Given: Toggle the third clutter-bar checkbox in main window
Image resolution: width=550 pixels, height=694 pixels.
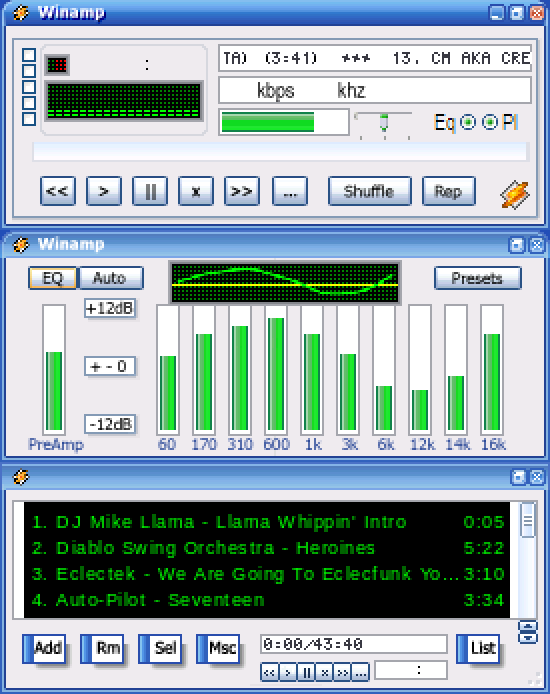Looking at the screenshot, I should [x=29, y=87].
